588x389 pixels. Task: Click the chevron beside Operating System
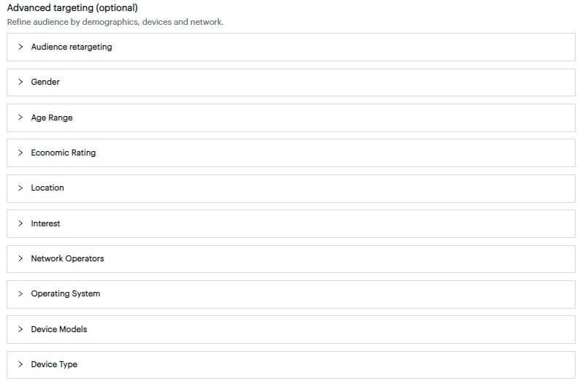tap(20, 293)
